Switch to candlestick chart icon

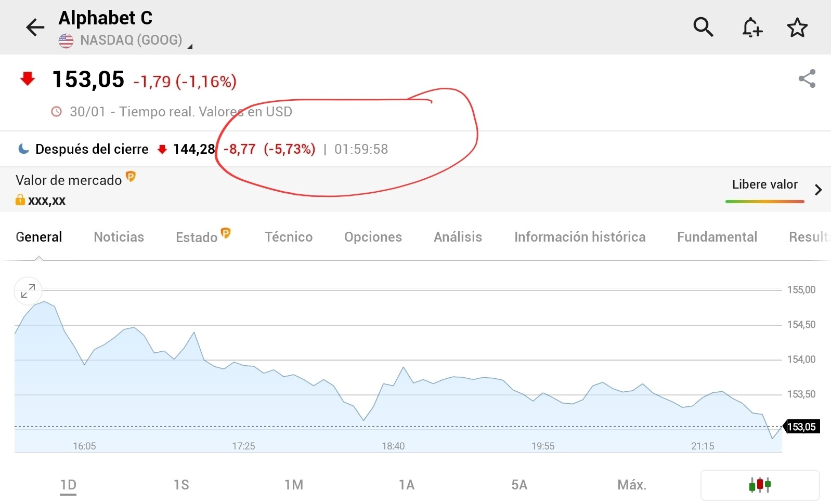(760, 485)
